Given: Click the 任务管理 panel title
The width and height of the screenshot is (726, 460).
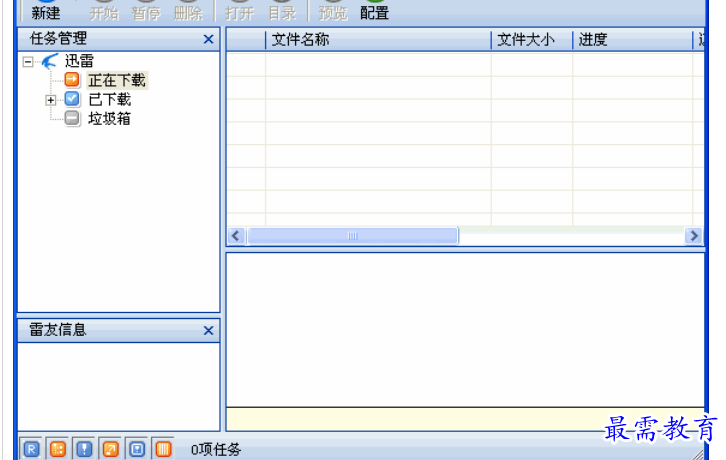Looking at the screenshot, I should tap(58, 38).
